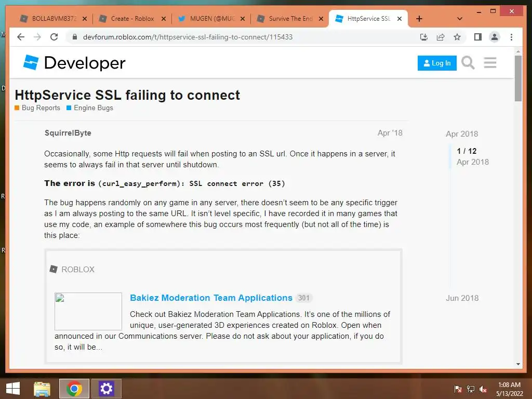
Task: Open Bakiez Moderation Team Applications link
Action: coord(211,298)
